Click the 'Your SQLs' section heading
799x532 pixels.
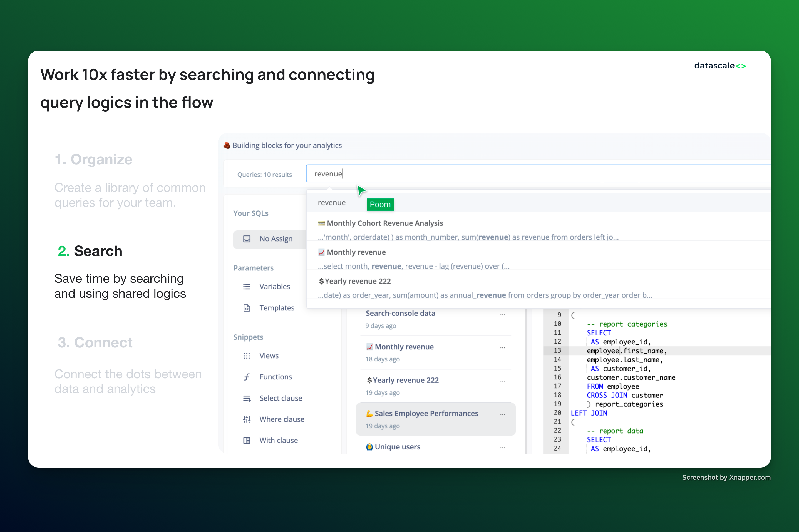251,213
